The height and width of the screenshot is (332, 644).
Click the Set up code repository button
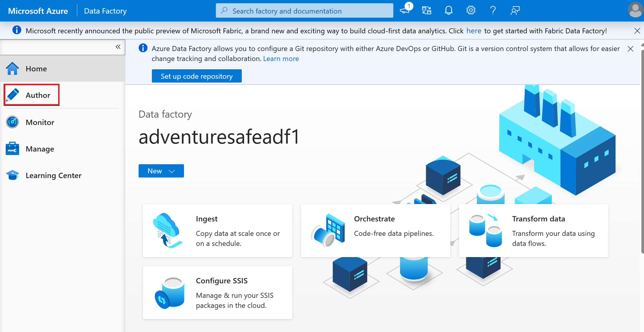197,76
